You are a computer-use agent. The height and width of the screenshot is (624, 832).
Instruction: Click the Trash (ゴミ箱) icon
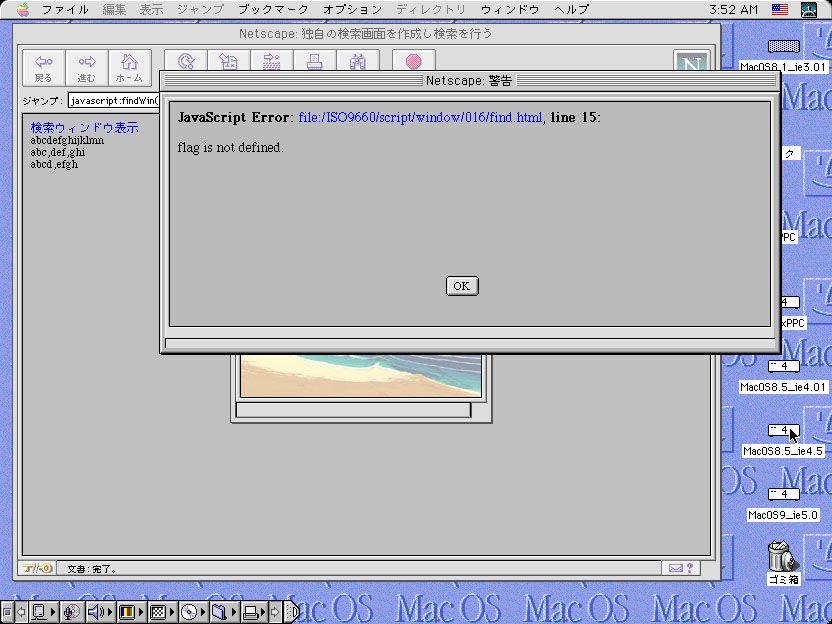[784, 562]
